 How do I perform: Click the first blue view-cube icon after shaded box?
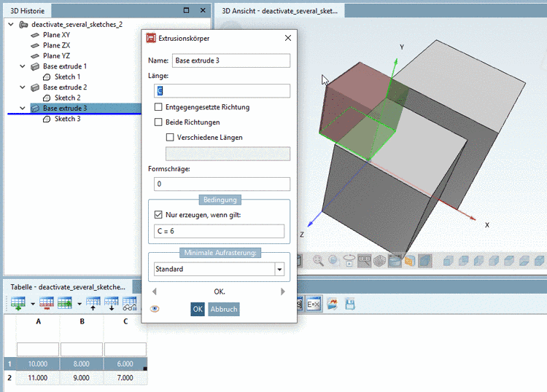tap(448, 261)
